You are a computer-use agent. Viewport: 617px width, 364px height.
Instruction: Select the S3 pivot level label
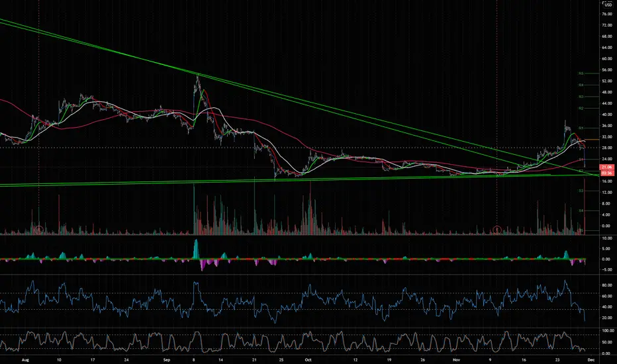coord(581,191)
